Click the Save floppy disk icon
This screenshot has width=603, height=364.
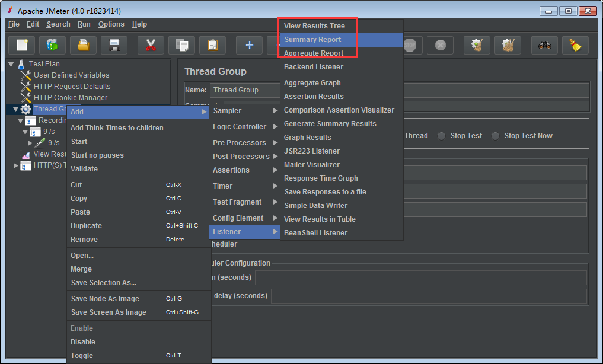pyautogui.click(x=114, y=46)
